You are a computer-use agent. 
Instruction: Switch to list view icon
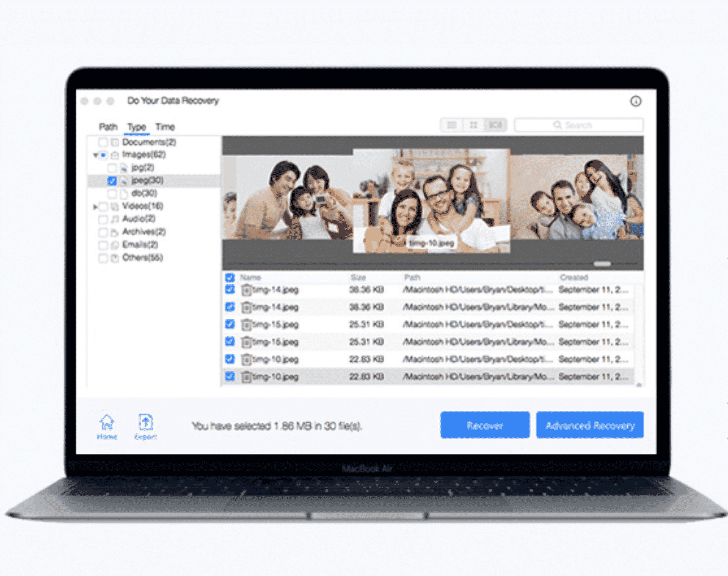coord(452,125)
